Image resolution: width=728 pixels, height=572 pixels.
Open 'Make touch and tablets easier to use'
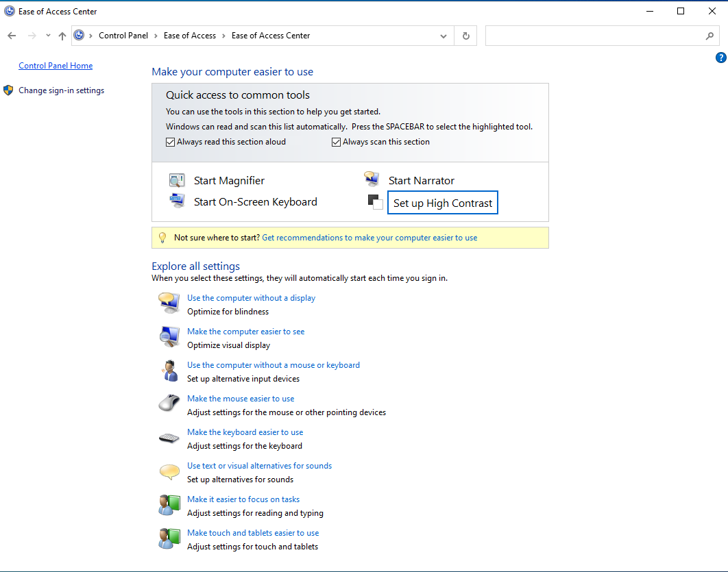pos(253,532)
